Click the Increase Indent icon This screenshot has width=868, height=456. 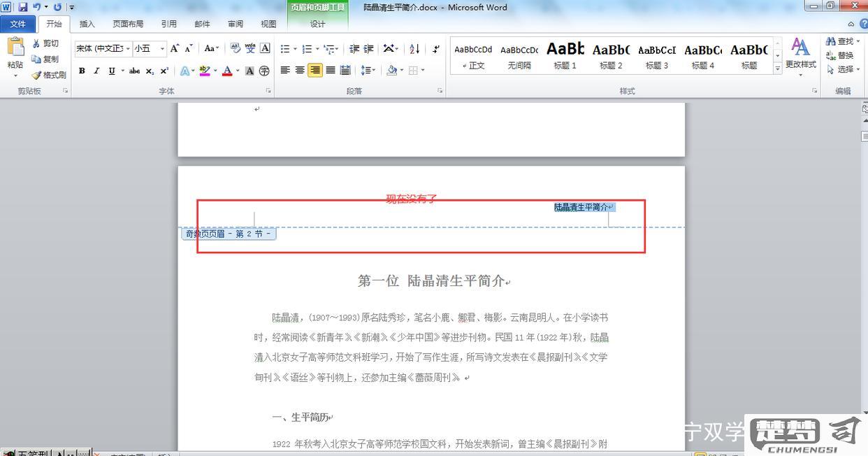pyautogui.click(x=369, y=48)
